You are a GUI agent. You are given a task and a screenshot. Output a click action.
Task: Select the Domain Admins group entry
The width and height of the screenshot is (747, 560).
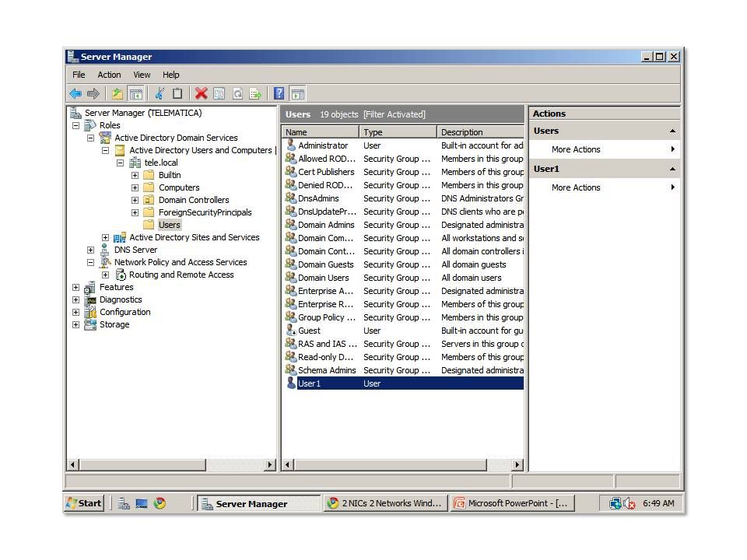pos(326,225)
